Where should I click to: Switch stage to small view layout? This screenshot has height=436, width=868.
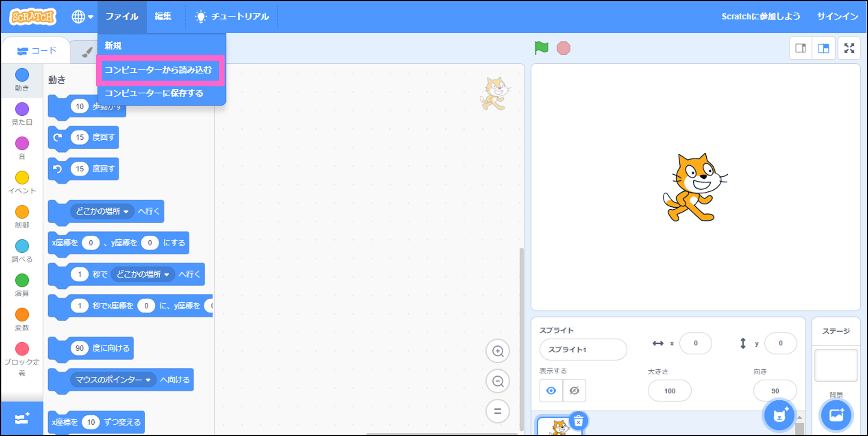pyautogui.click(x=800, y=48)
